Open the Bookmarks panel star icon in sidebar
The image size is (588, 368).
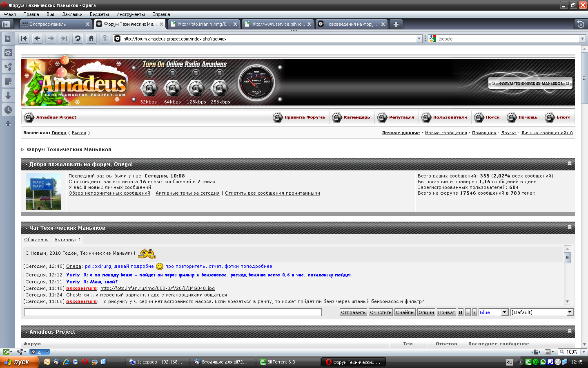coord(8,38)
